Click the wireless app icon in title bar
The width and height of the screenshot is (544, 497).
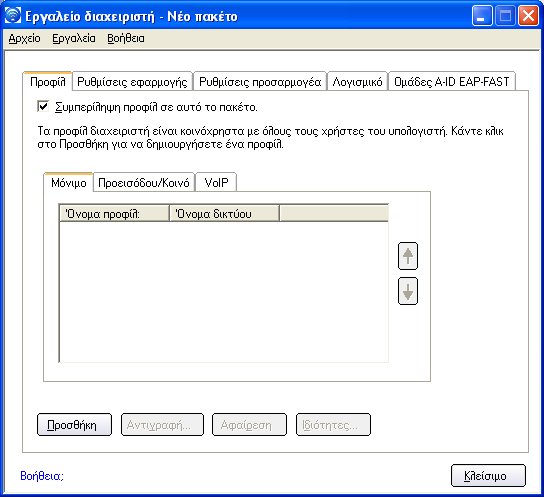coord(13,15)
